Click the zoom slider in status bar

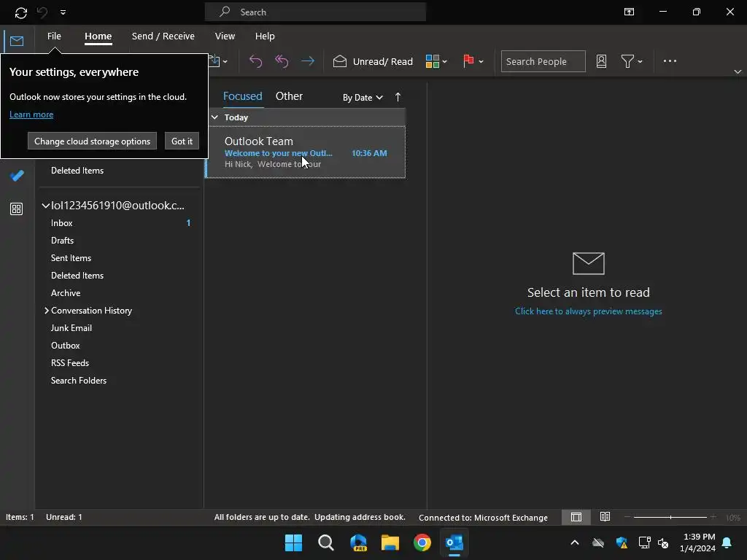(x=670, y=517)
